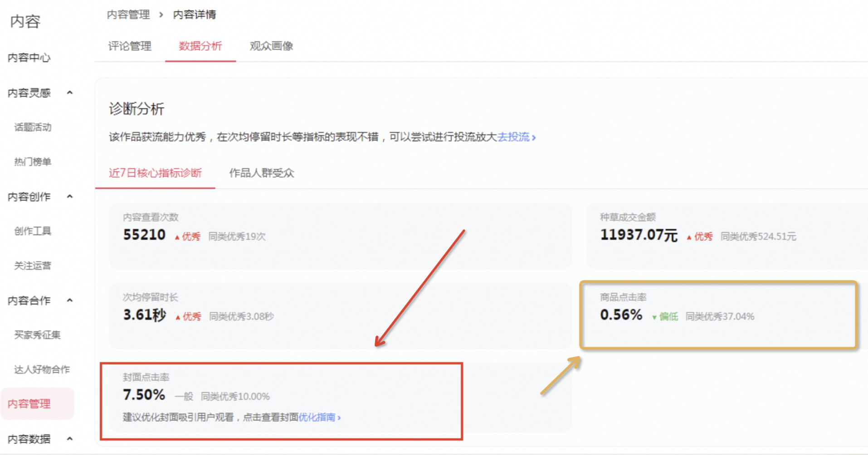Click the 同类优秀10.00% benchmark text
This screenshot has height=455, width=868.
(235, 397)
